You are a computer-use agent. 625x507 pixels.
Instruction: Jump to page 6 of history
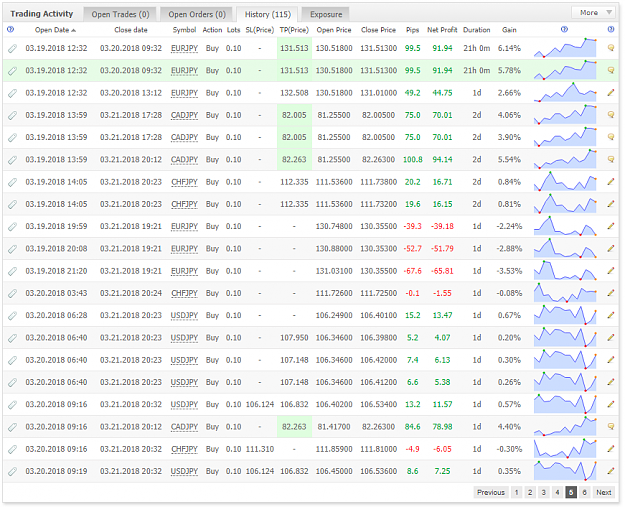click(x=584, y=492)
